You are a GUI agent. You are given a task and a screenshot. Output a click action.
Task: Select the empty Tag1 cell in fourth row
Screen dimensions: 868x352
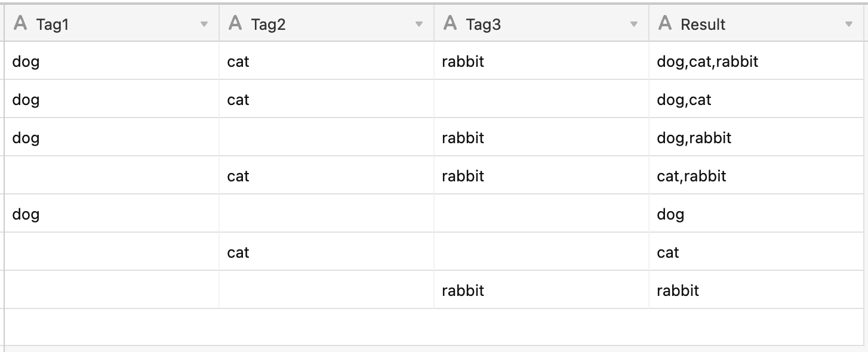click(112, 175)
